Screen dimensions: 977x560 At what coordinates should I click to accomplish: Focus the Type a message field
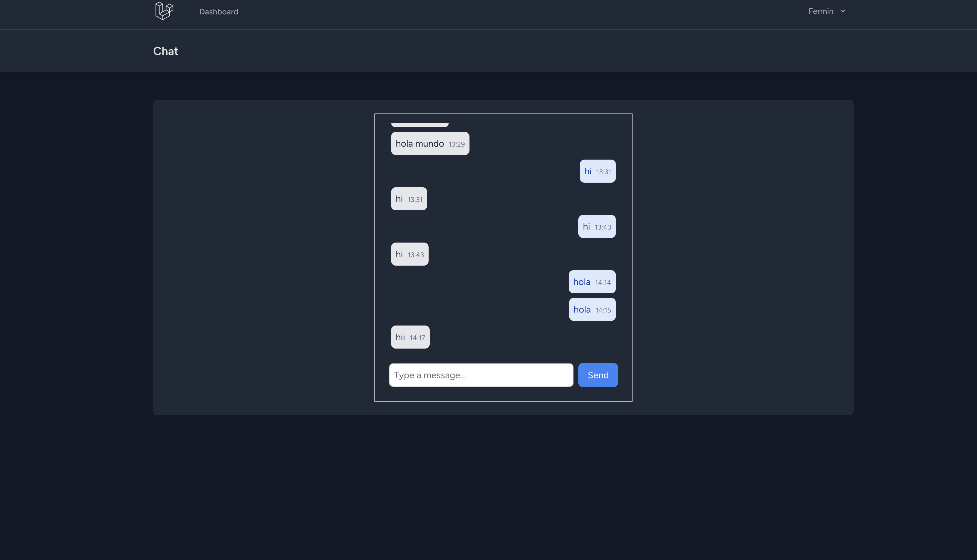pyautogui.click(x=481, y=375)
